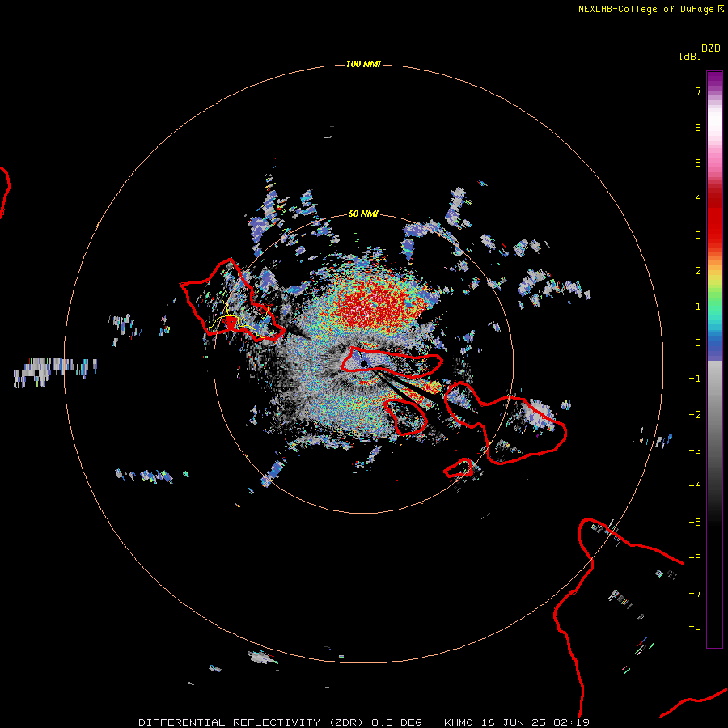Viewport: 728px width, 728px height.
Task: Click the colorbar value -1 label
Action: tap(695, 379)
